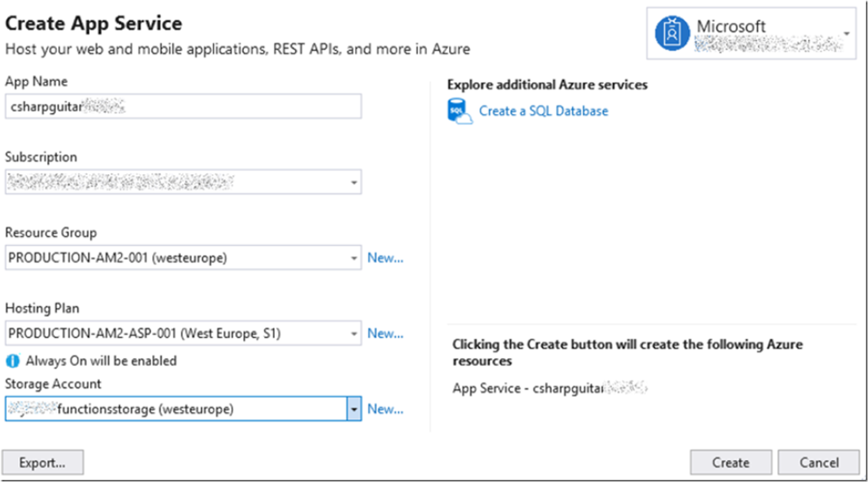Expand the Resource Group dropdown arrow
This screenshot has height=482, width=868.
coord(354,258)
